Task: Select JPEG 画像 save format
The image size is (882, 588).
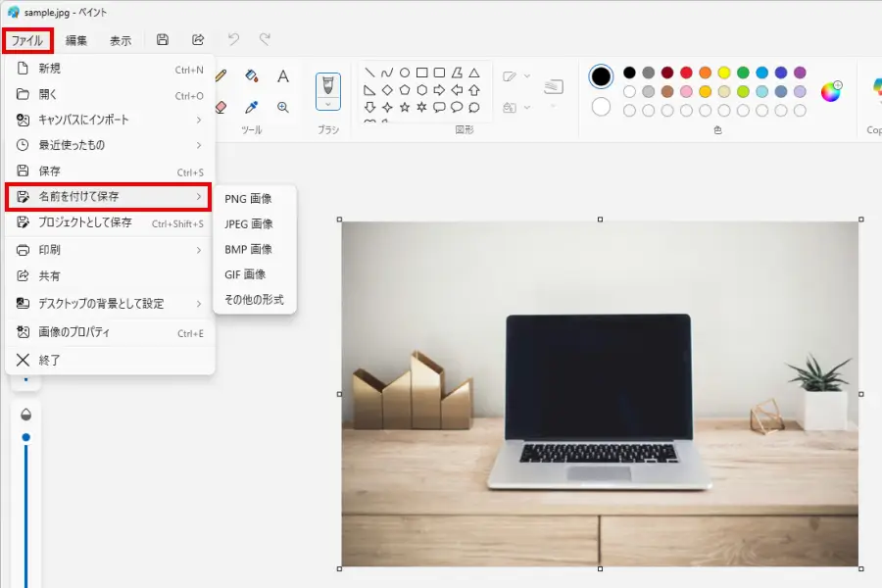Action: tap(249, 223)
